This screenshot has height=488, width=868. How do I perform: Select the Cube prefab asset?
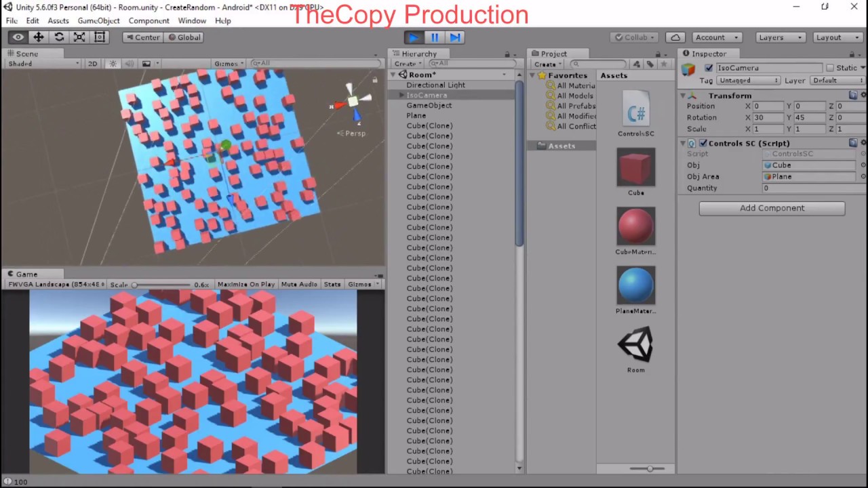636,172
